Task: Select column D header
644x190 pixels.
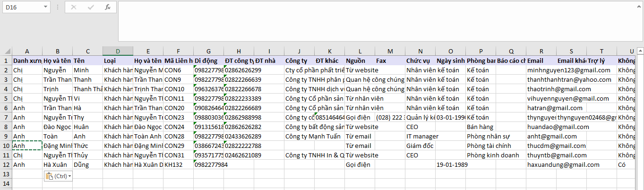Action: pyautogui.click(x=118, y=51)
